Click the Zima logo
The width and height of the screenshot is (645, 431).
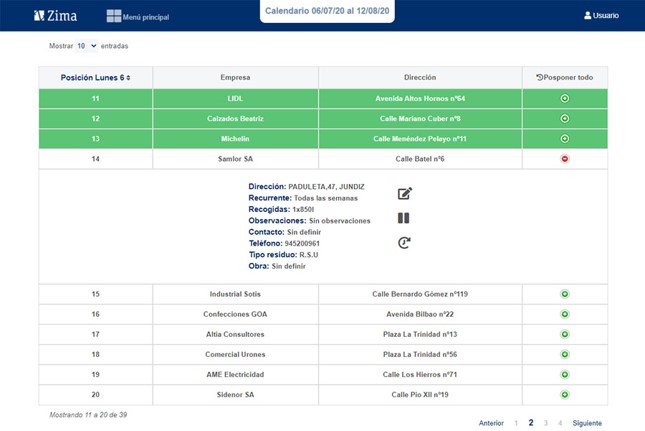point(55,16)
